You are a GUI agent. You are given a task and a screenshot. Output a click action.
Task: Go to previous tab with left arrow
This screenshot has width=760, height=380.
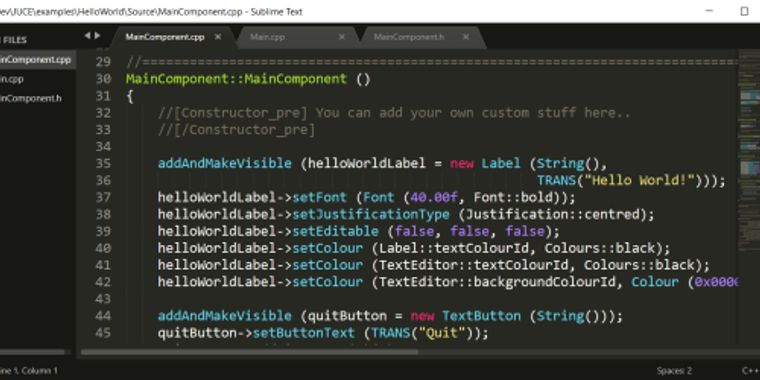[87, 35]
